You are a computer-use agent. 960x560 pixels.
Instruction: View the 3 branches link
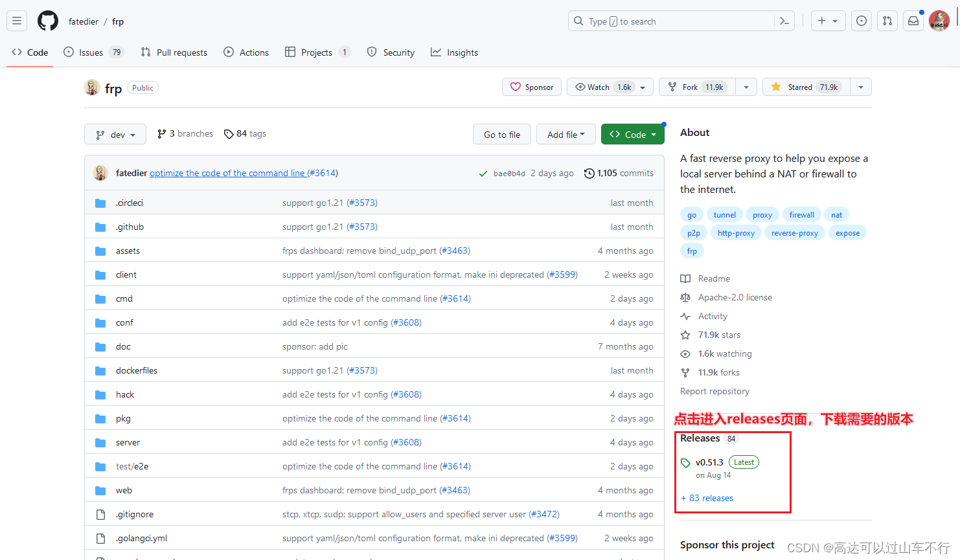(185, 133)
